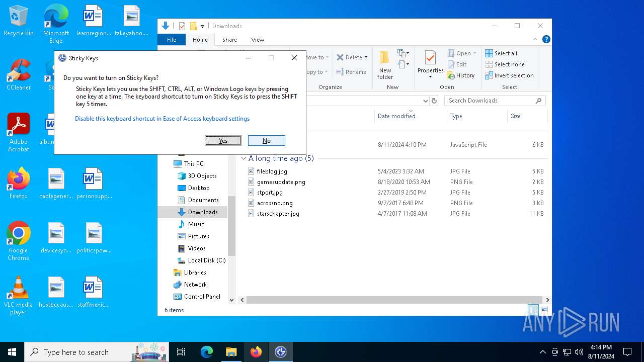Switch to the Share ribbon tab

pos(229,40)
